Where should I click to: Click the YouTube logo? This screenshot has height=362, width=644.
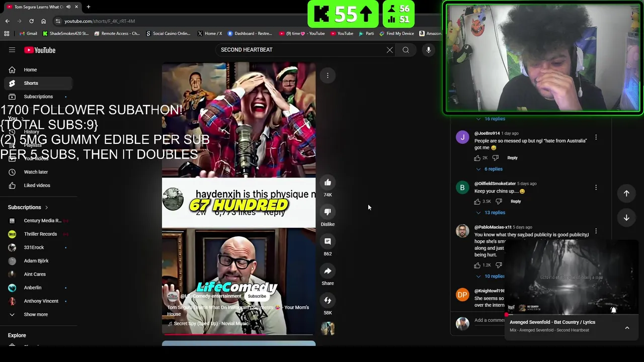click(40, 50)
